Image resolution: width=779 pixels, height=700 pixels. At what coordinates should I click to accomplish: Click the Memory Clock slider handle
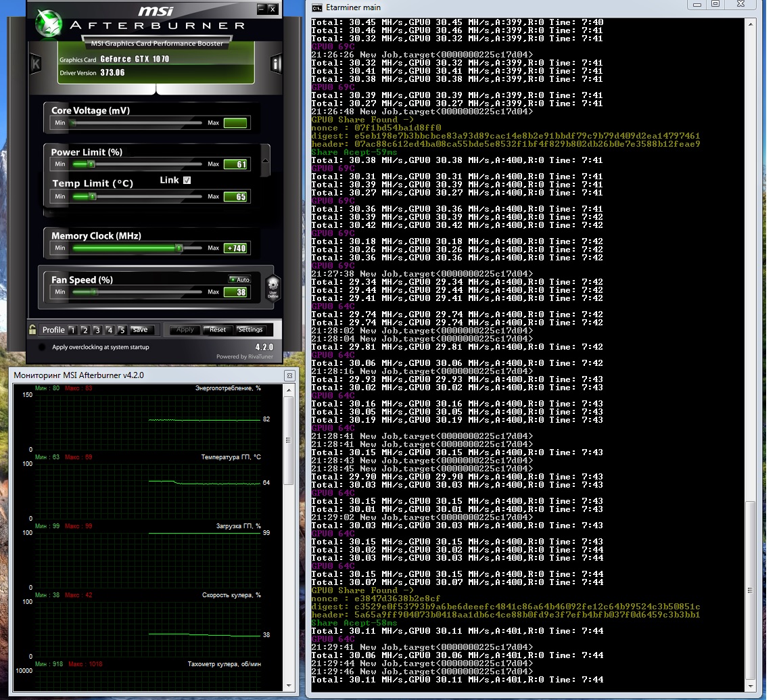179,248
